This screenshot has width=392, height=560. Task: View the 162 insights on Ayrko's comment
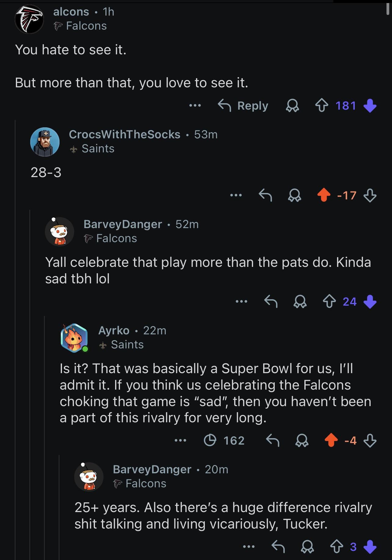[x=224, y=440]
